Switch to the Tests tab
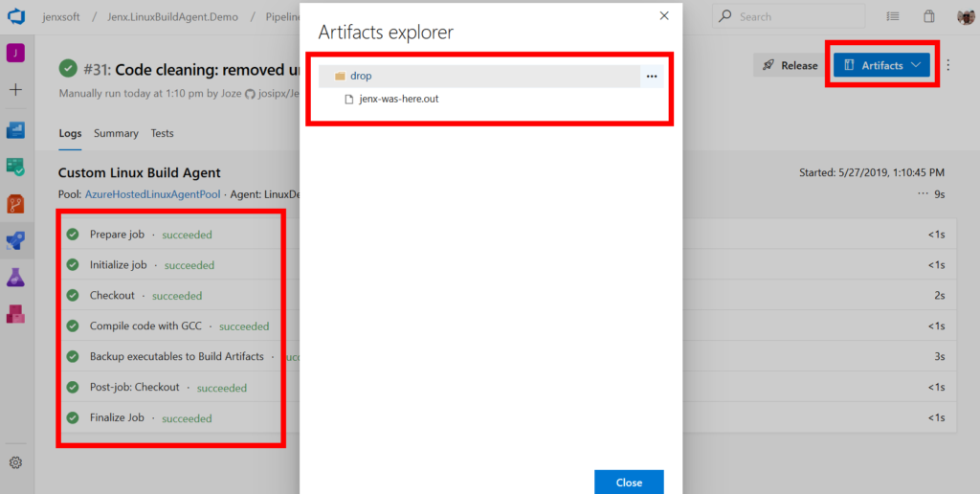980x494 pixels. click(162, 133)
